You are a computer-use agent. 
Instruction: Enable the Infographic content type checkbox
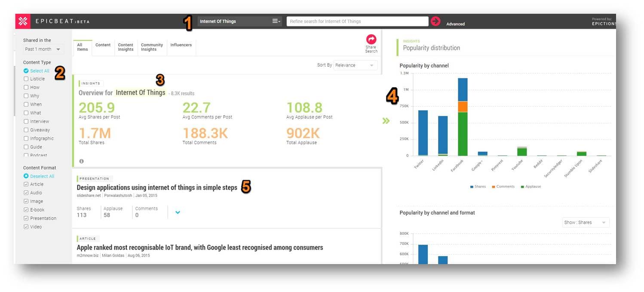26,138
